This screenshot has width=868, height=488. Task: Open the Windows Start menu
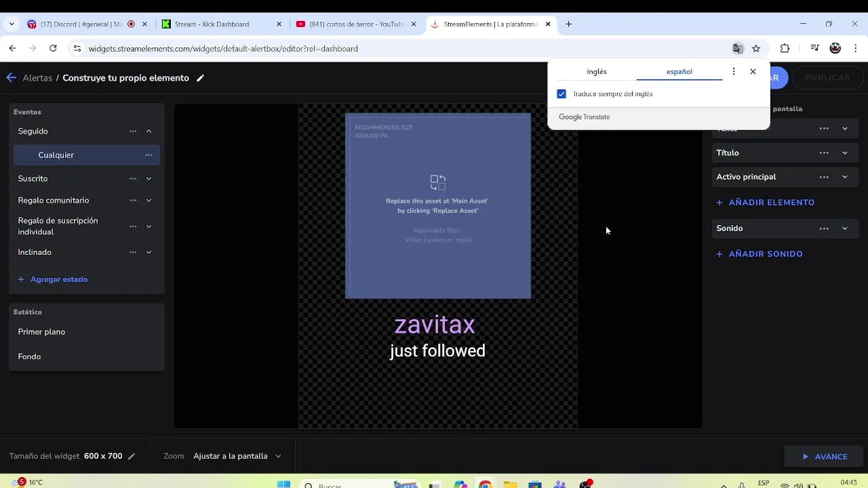tap(283, 484)
